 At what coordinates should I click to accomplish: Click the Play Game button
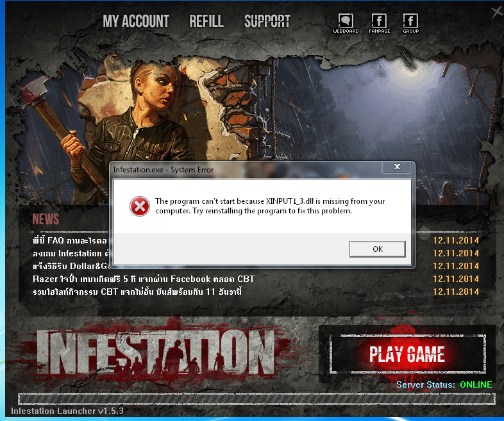[407, 354]
